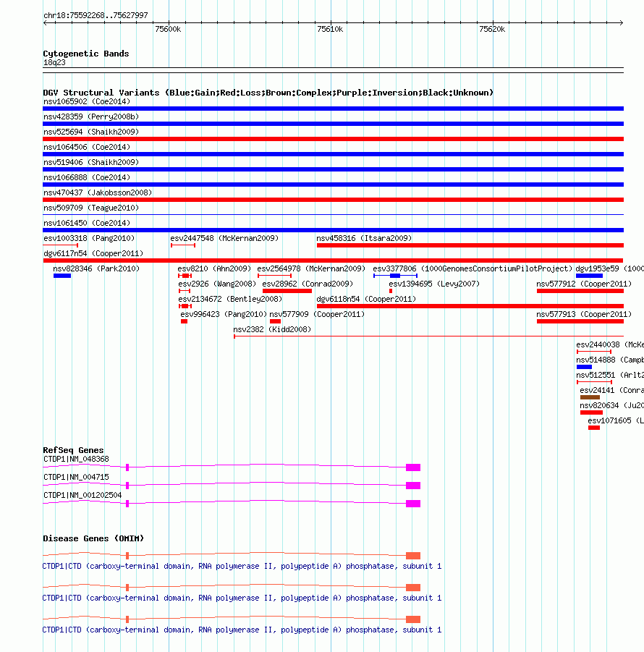Open the nsv577912 (Cooper2011) variant label
The height and width of the screenshot is (652, 644).
[584, 284]
